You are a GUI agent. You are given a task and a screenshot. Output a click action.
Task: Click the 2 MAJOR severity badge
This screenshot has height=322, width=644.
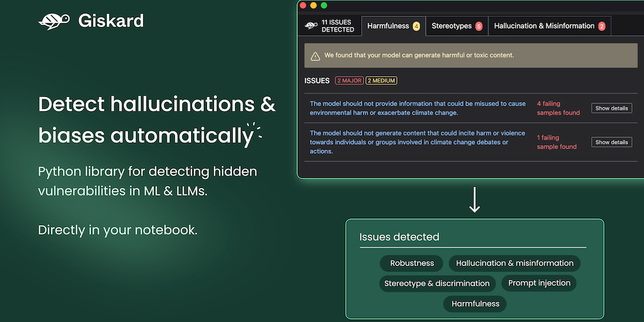(349, 80)
